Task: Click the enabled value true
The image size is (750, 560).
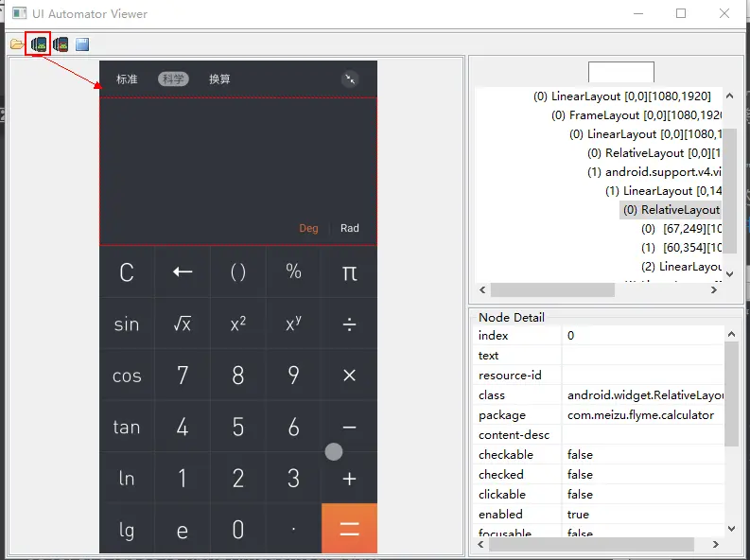Action: point(578,514)
